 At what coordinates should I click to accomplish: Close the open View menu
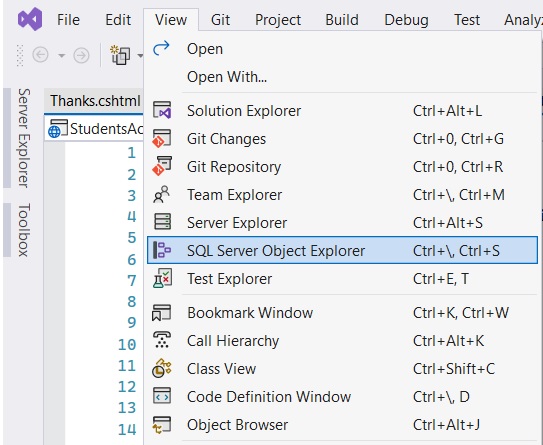click(x=171, y=20)
